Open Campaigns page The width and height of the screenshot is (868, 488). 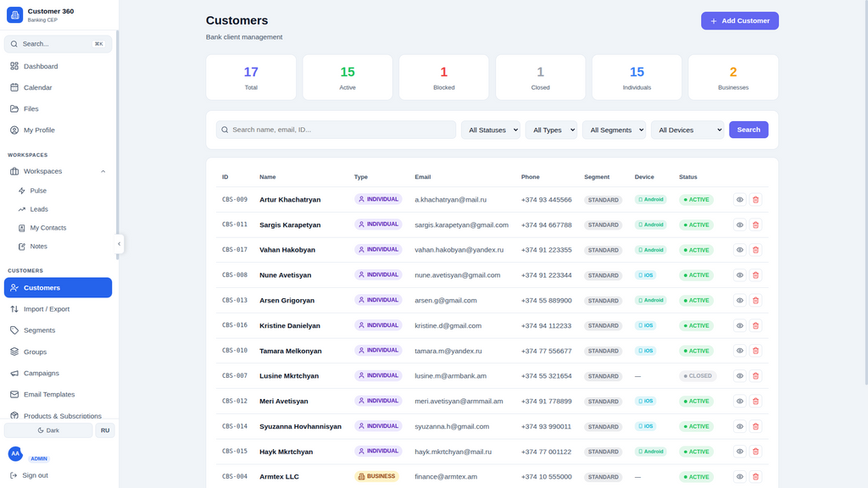pos(58,373)
